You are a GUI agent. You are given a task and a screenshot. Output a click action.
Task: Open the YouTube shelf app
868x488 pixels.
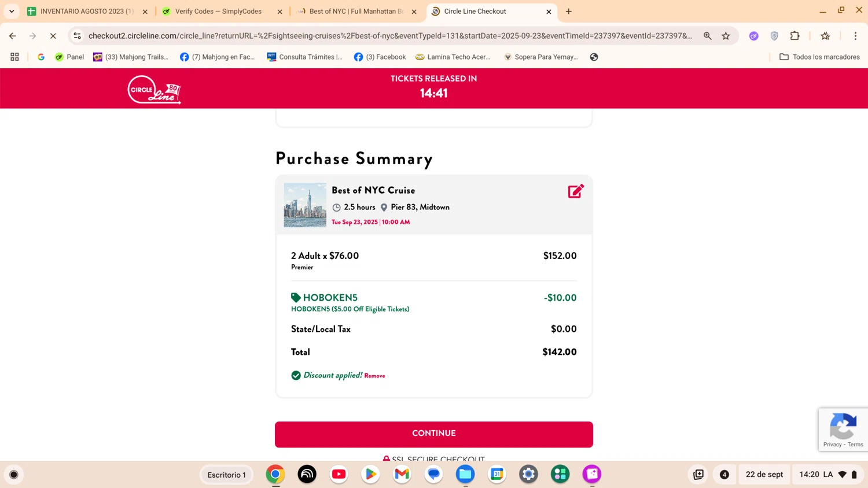(x=339, y=474)
